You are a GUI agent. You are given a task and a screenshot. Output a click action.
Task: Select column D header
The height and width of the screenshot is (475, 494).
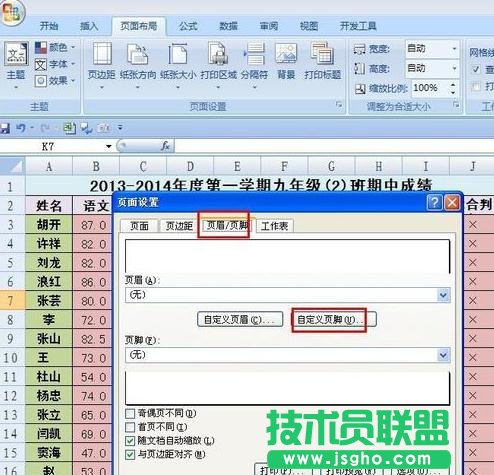tap(190, 166)
